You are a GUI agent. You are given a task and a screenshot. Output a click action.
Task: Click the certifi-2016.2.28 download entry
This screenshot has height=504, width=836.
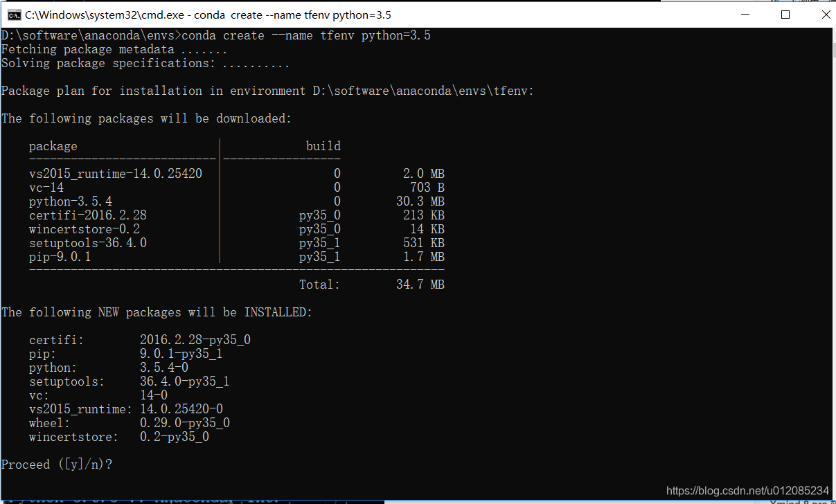click(88, 215)
